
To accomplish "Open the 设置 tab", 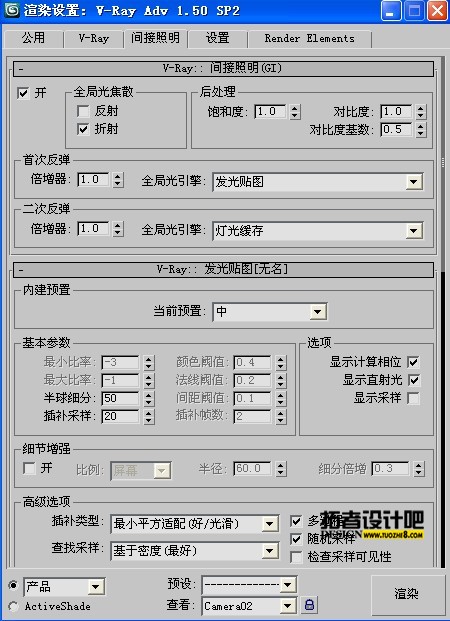I will point(217,38).
